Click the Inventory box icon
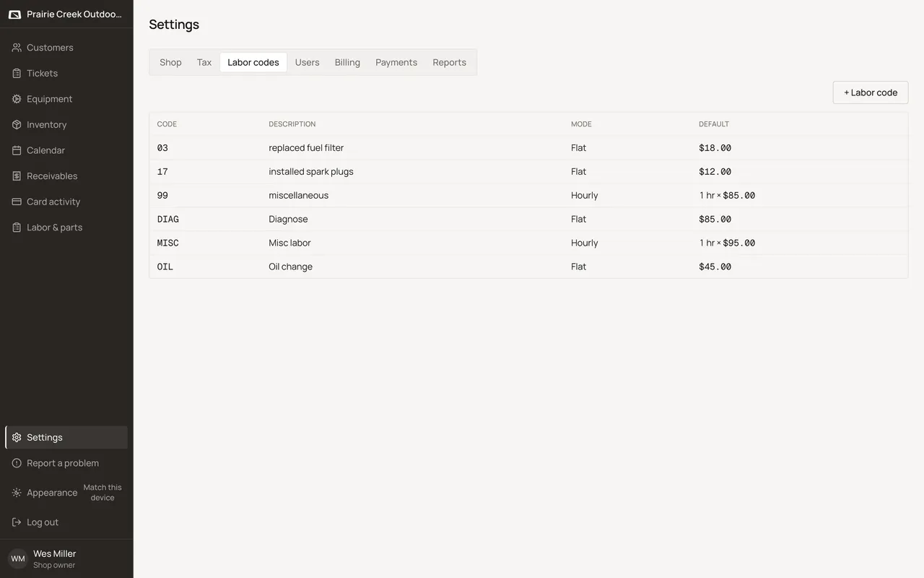This screenshot has height=578, width=924. (17, 124)
